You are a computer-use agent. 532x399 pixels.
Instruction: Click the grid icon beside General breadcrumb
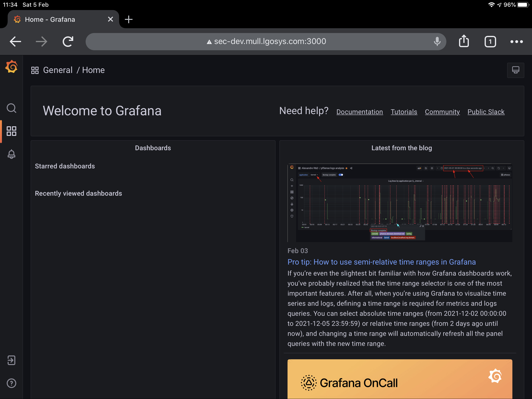(35, 70)
